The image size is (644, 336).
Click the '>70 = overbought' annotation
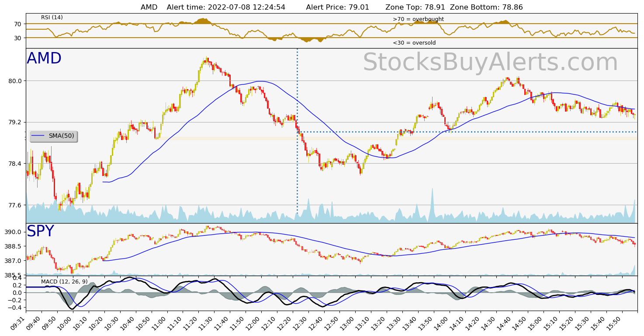pyautogui.click(x=418, y=19)
